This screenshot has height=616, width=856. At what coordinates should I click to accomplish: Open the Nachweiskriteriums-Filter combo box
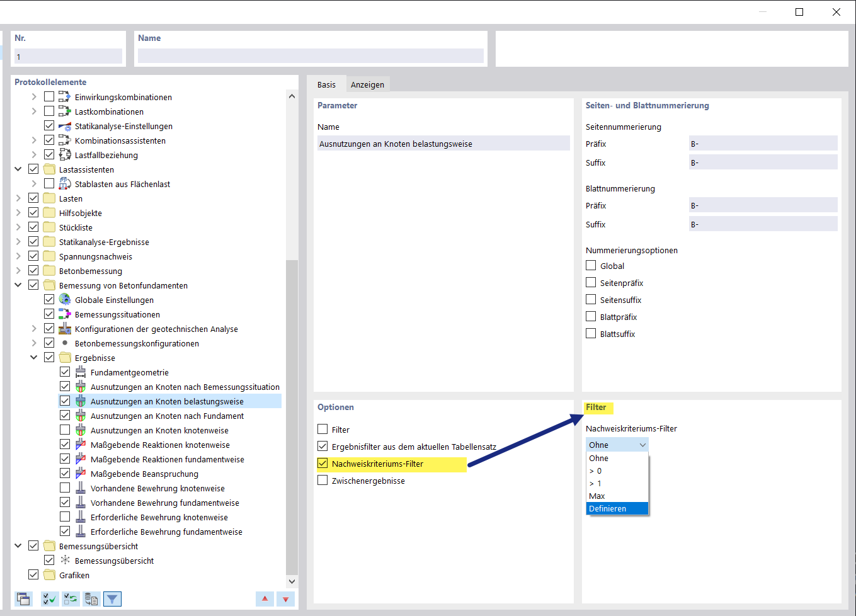click(x=617, y=445)
